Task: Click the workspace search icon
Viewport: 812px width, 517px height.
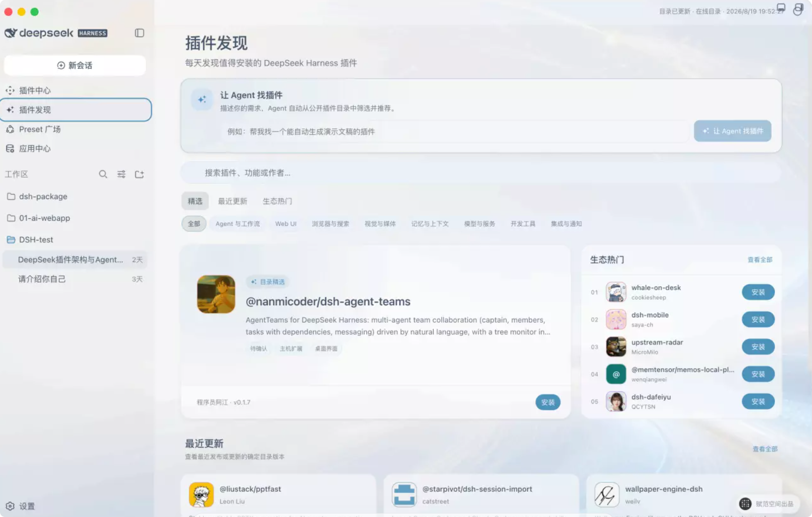Action: click(103, 174)
